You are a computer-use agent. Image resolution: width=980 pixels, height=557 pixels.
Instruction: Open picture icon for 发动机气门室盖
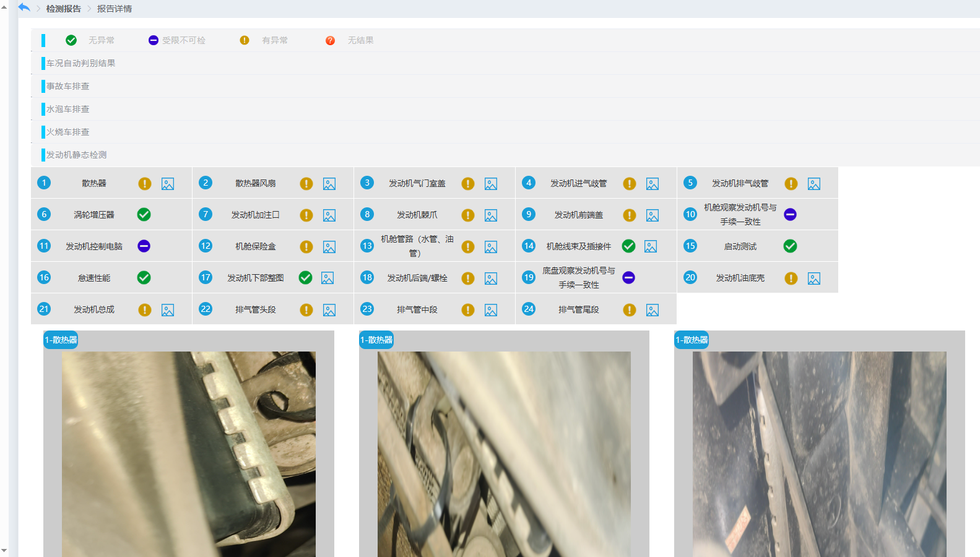click(491, 184)
